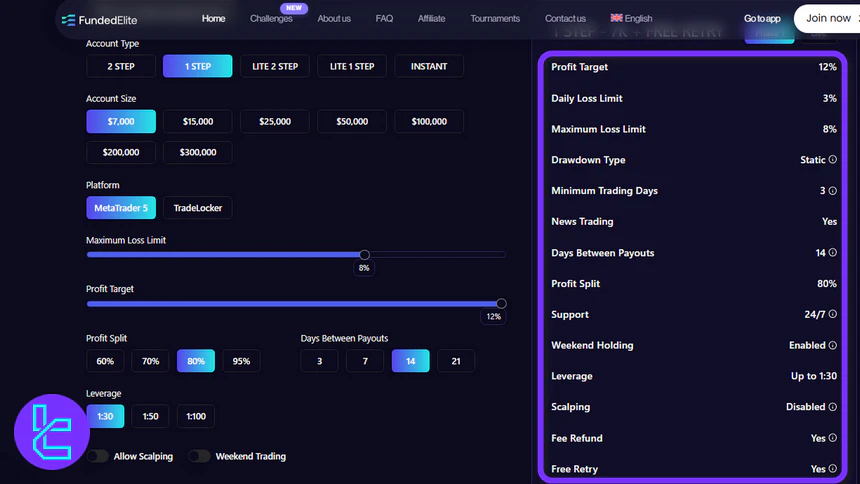The width and height of the screenshot is (860, 484).
Task: Open the English language dropdown
Action: pos(631,18)
